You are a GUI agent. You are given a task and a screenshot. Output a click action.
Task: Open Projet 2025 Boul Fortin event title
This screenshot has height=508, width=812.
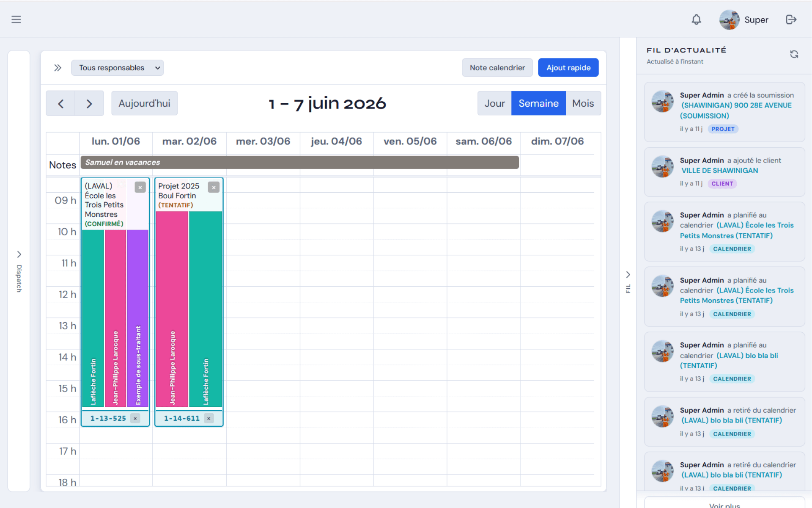tap(178, 190)
